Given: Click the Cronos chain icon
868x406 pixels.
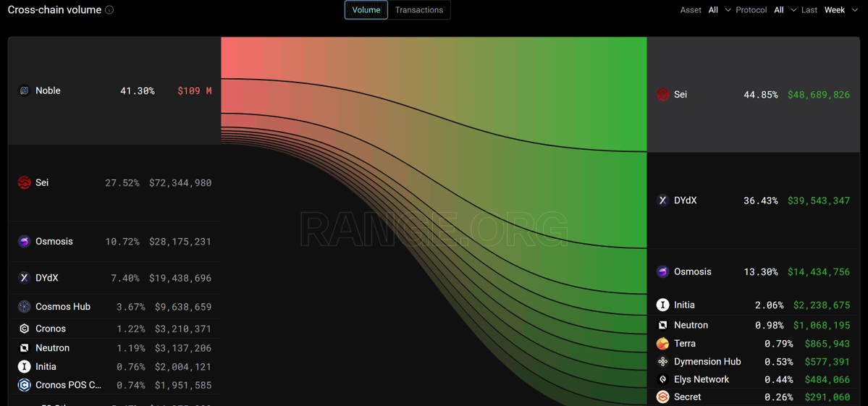Looking at the screenshot, I should coord(25,329).
